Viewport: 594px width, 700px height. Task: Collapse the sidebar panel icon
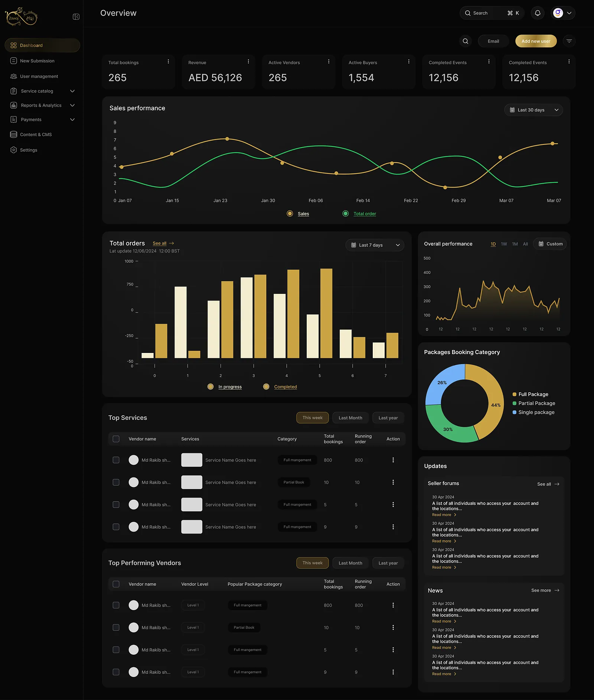point(76,17)
